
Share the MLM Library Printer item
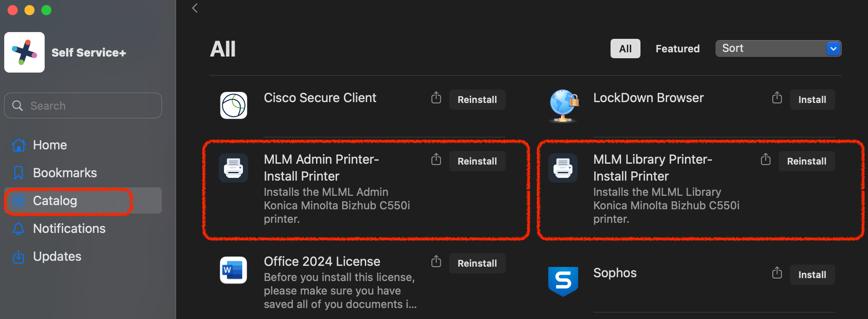[x=766, y=159]
